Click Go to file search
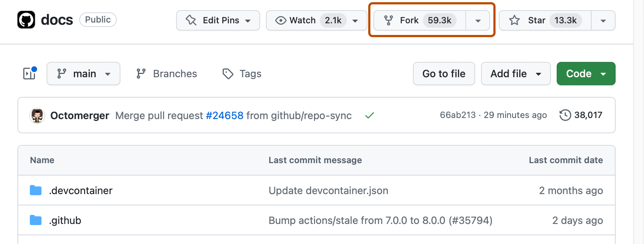Screen dimensions: 644x244 tap(444, 74)
